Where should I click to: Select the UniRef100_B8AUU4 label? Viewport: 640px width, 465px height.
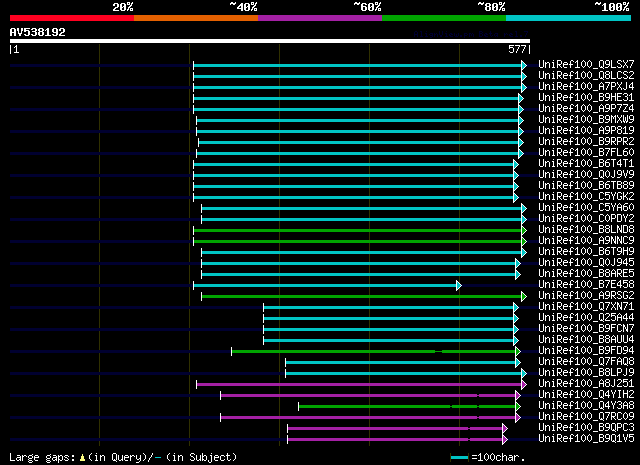pyautogui.click(x=586, y=340)
